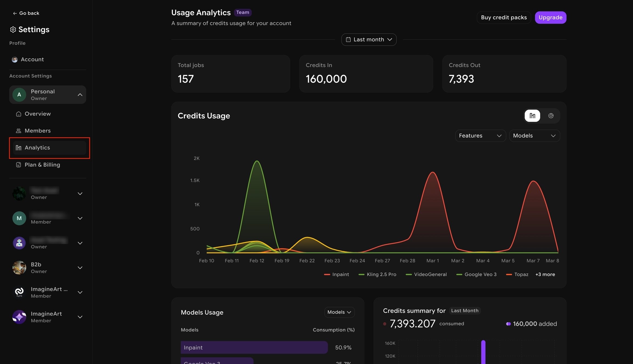The width and height of the screenshot is (633, 364).
Task: Click the robot avatar Owner workspace
Action: pyautogui.click(x=19, y=243)
